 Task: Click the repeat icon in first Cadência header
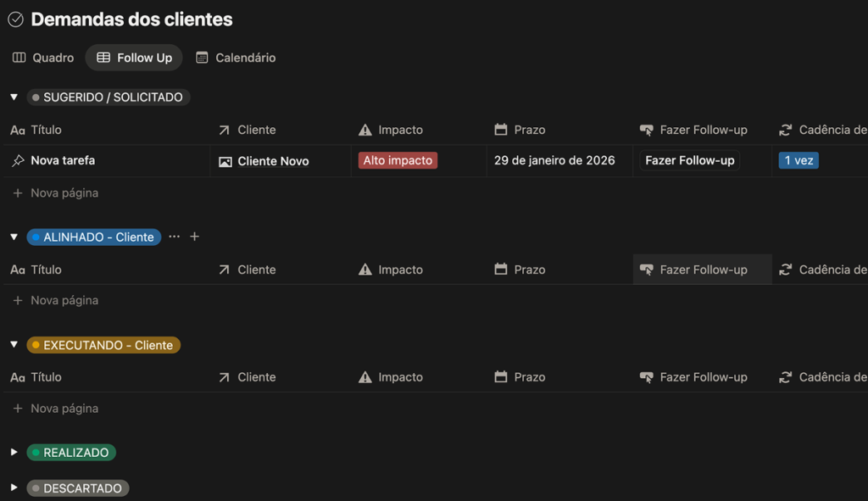786,130
